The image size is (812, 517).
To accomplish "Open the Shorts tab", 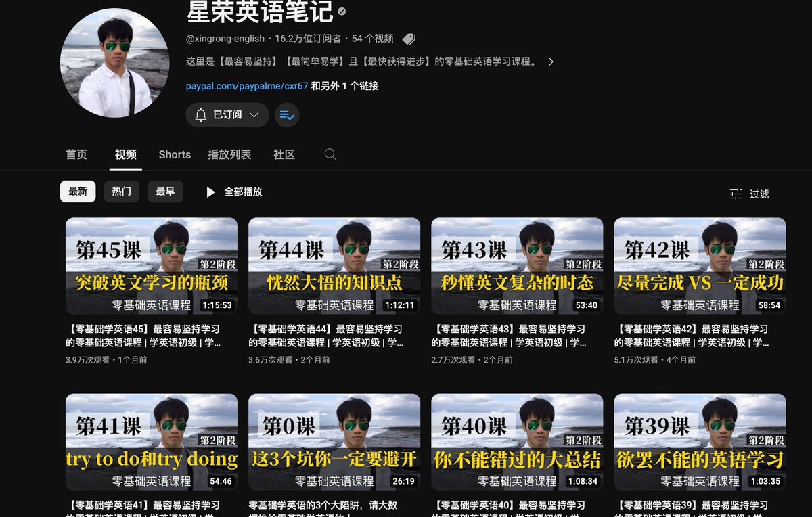I will point(175,154).
